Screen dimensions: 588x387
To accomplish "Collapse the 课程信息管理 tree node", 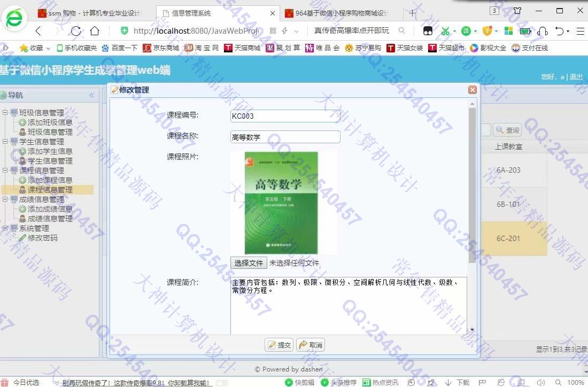I will 5,171.
